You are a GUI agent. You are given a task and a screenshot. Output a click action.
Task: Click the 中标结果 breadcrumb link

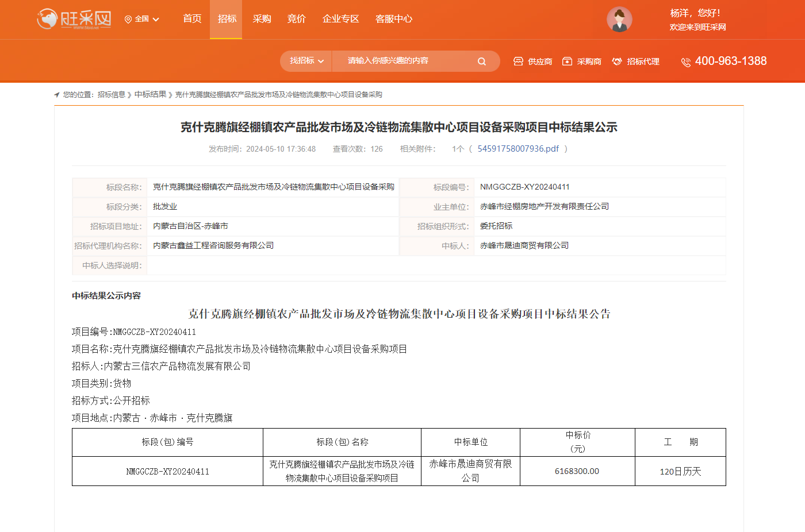[x=150, y=95]
